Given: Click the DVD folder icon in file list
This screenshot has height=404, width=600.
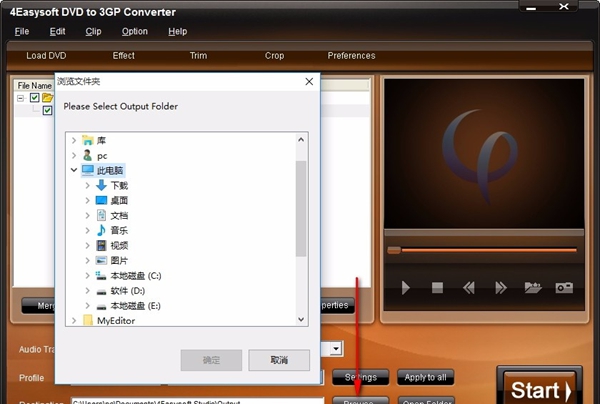Looking at the screenshot, I should click(47, 98).
